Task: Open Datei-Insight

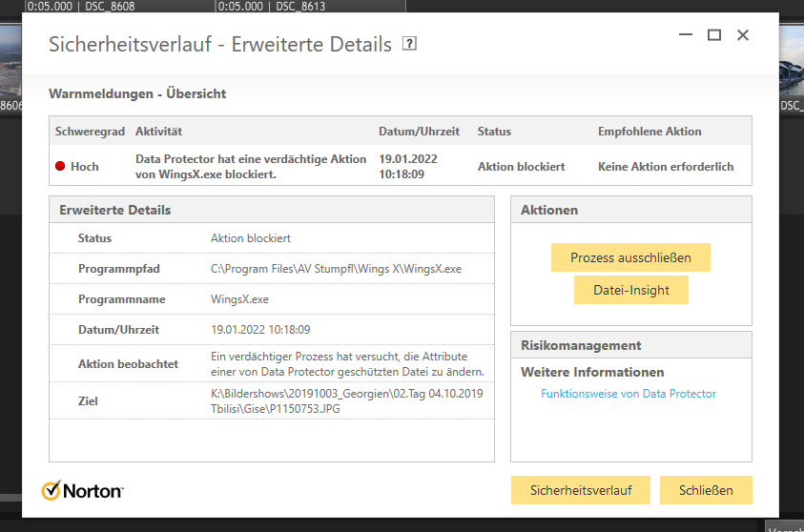Action: 631,290
